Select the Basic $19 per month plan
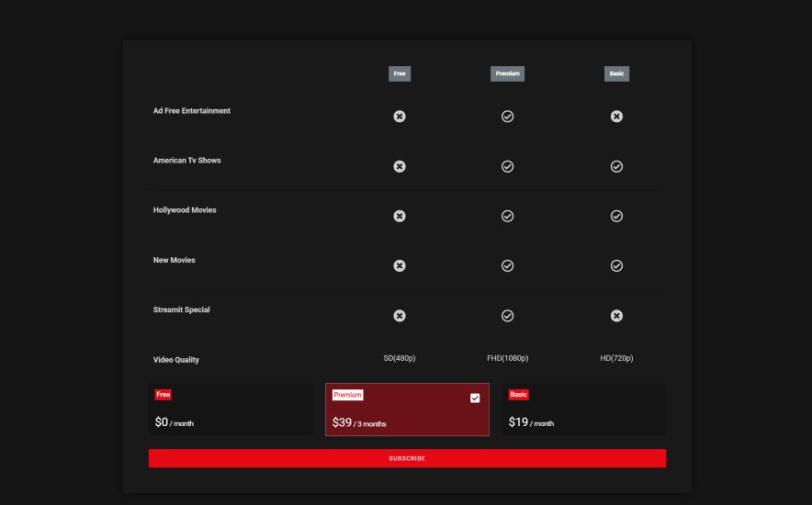Screen dimensions: 812x505 (x=584, y=410)
